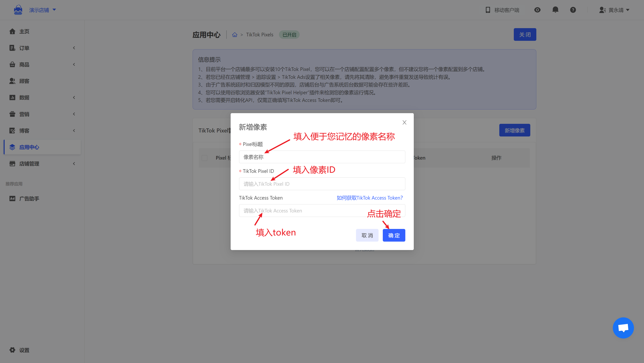The image size is (644, 363).
Task: Focus the TikTok Pixel ID input field
Action: click(x=322, y=184)
